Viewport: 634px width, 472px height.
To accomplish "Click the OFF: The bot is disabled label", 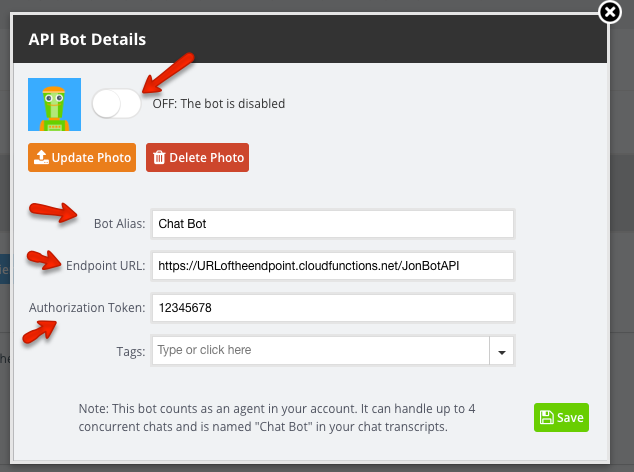I will point(219,104).
